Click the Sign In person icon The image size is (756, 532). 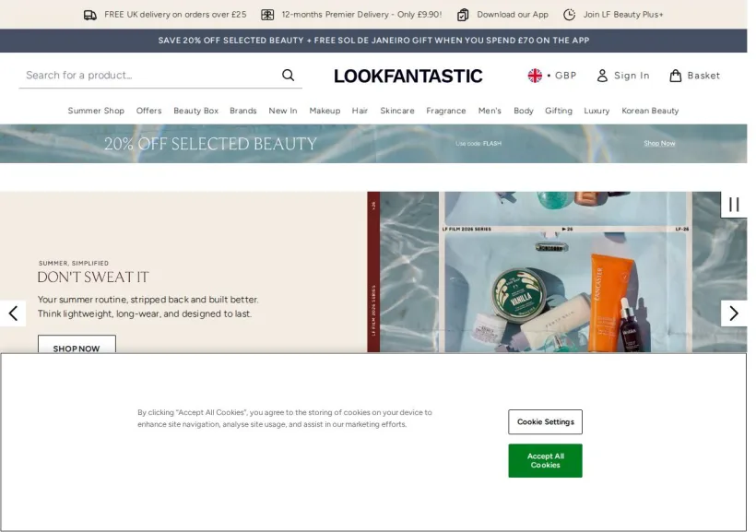[602, 76]
